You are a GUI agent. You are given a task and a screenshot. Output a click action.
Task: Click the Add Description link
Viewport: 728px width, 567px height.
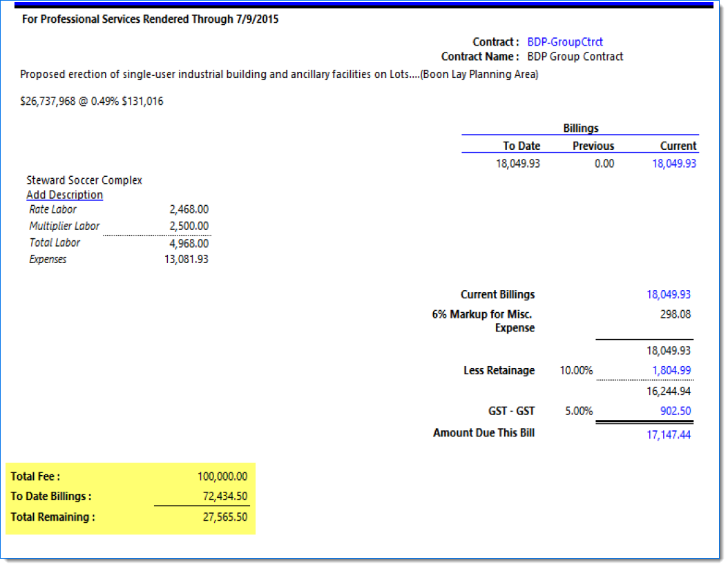point(64,195)
